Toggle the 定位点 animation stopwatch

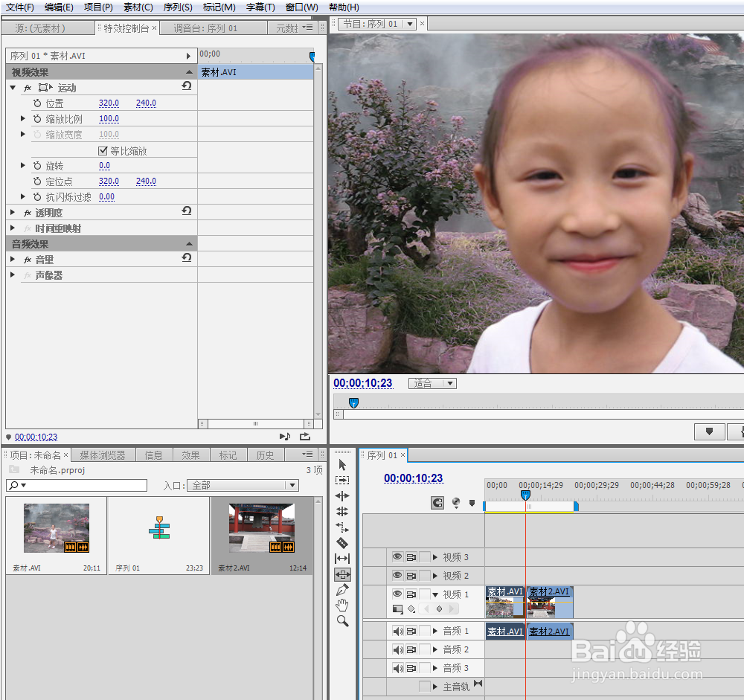coord(37,182)
